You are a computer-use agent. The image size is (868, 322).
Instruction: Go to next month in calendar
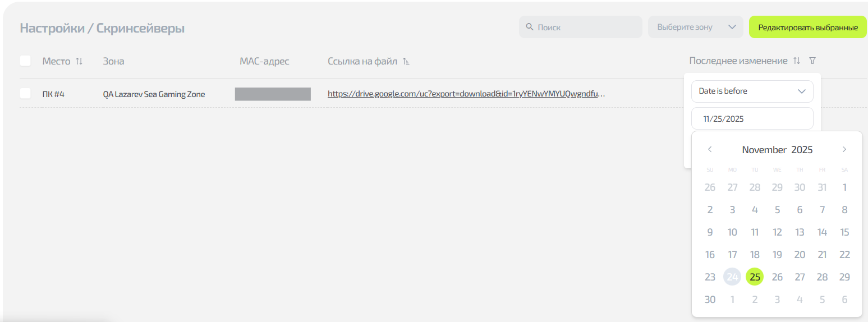pos(844,149)
